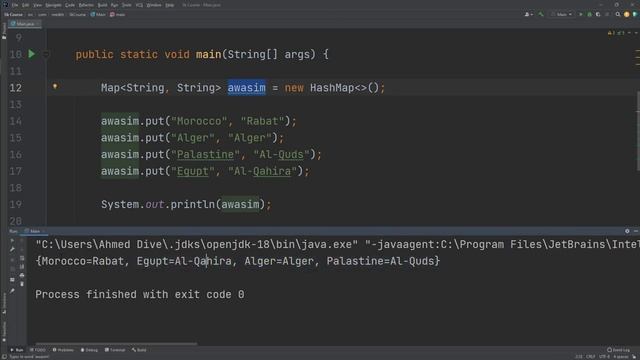Open the Event Log in status bar
640x360 pixels.
click(x=618, y=350)
